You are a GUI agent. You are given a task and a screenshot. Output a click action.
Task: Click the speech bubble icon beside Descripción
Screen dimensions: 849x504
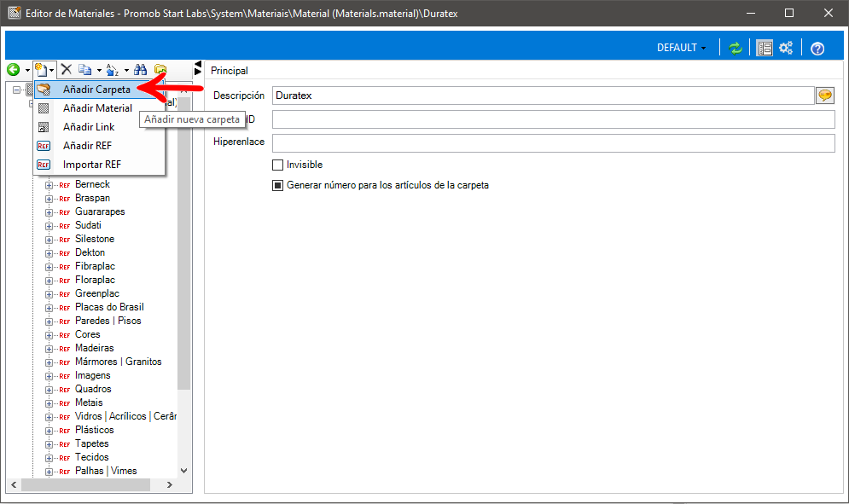coord(825,96)
